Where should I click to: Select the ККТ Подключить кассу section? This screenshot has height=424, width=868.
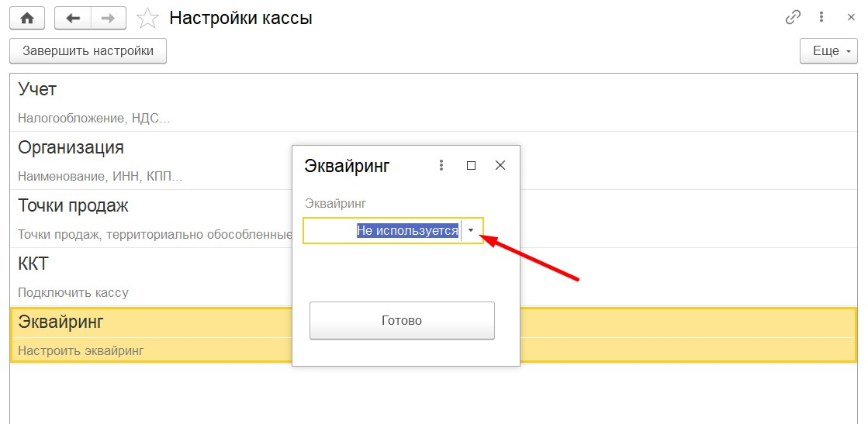(434, 277)
